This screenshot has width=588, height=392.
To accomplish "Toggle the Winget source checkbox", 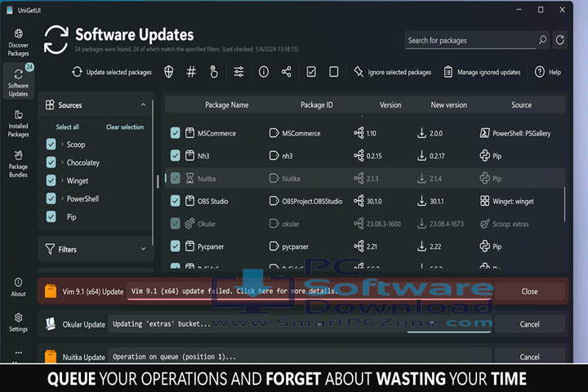I will pyautogui.click(x=51, y=180).
